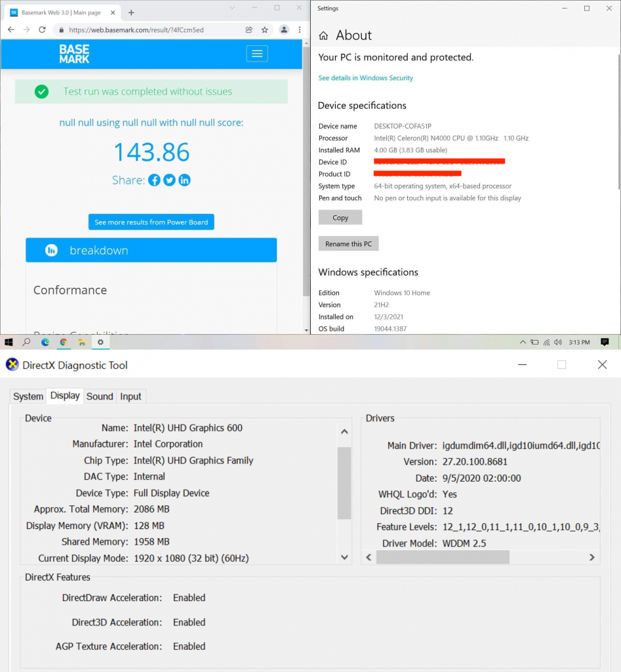Bookmark the page with the star icon
Viewport: 621px width, 672px height.
point(265,30)
